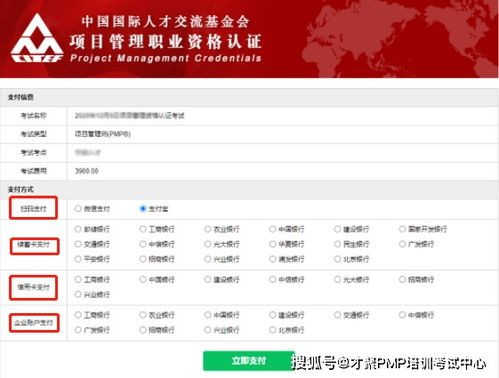Choose 交通银行 in 企业账户支付

pyautogui.click(x=337, y=315)
